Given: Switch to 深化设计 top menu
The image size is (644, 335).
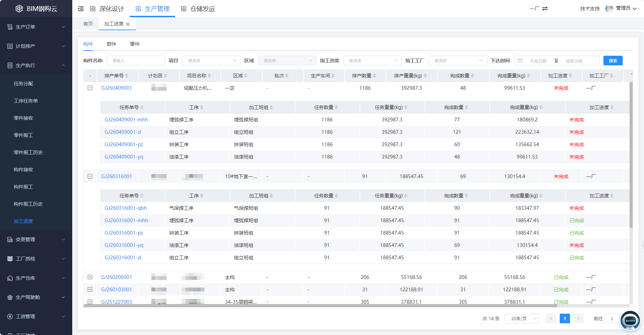Looking at the screenshot, I should click(107, 9).
